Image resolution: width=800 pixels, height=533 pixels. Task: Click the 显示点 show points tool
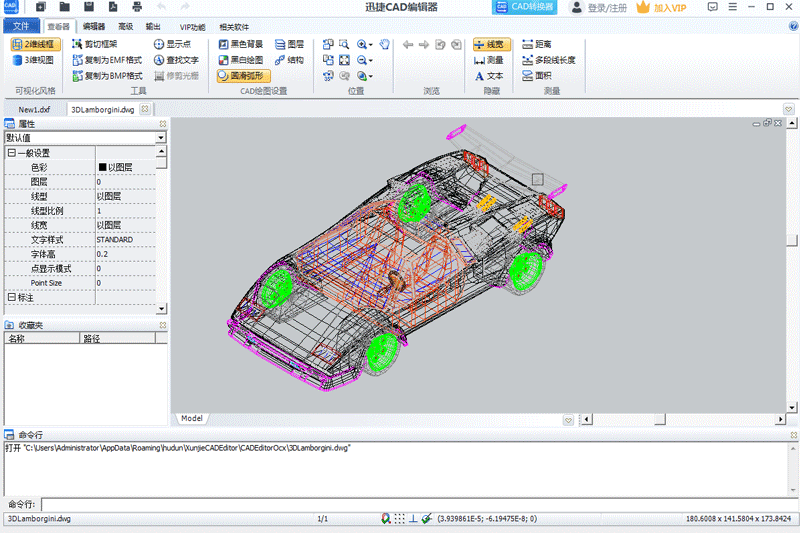(172, 44)
